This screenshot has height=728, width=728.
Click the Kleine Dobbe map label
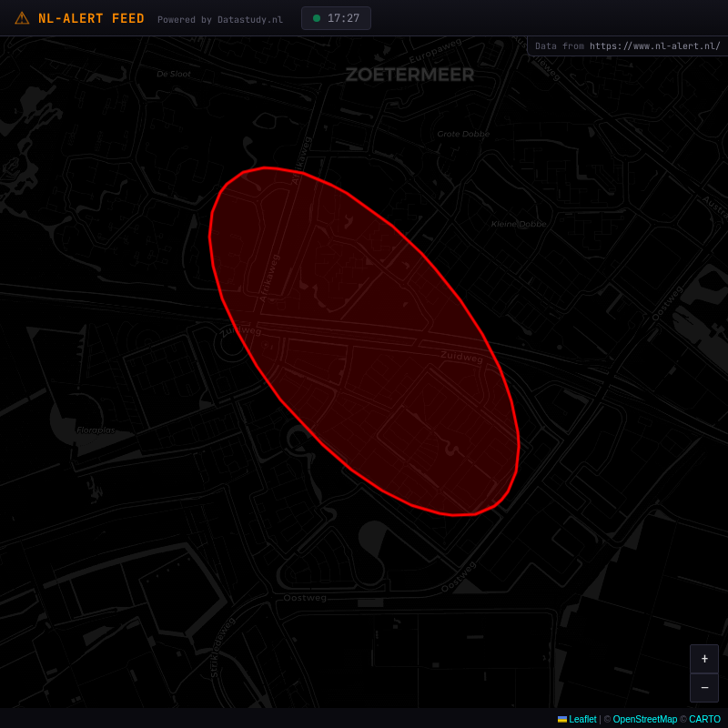click(519, 224)
